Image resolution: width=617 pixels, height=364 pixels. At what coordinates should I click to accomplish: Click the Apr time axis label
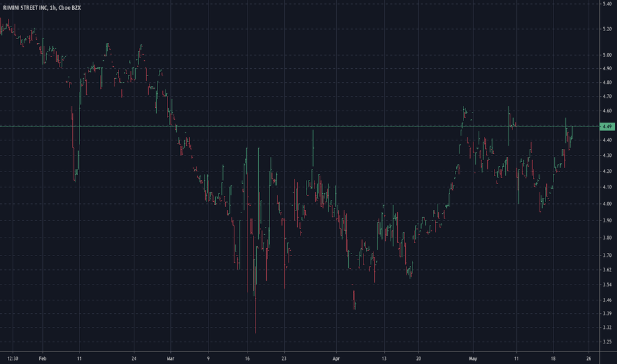pos(336,359)
